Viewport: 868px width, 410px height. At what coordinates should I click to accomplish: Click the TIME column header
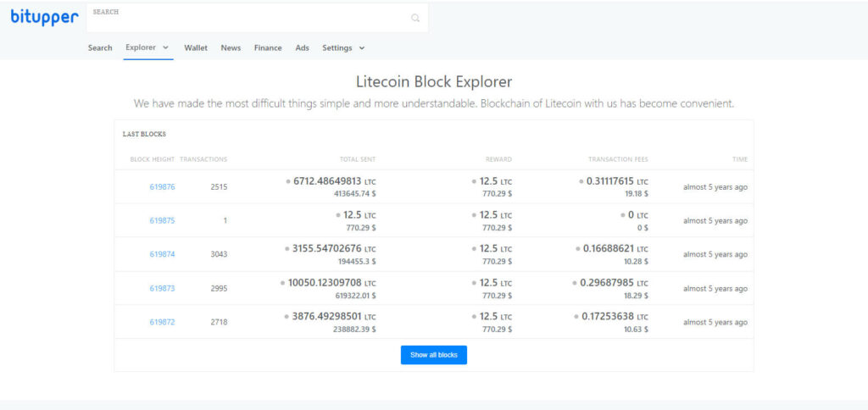(x=740, y=159)
